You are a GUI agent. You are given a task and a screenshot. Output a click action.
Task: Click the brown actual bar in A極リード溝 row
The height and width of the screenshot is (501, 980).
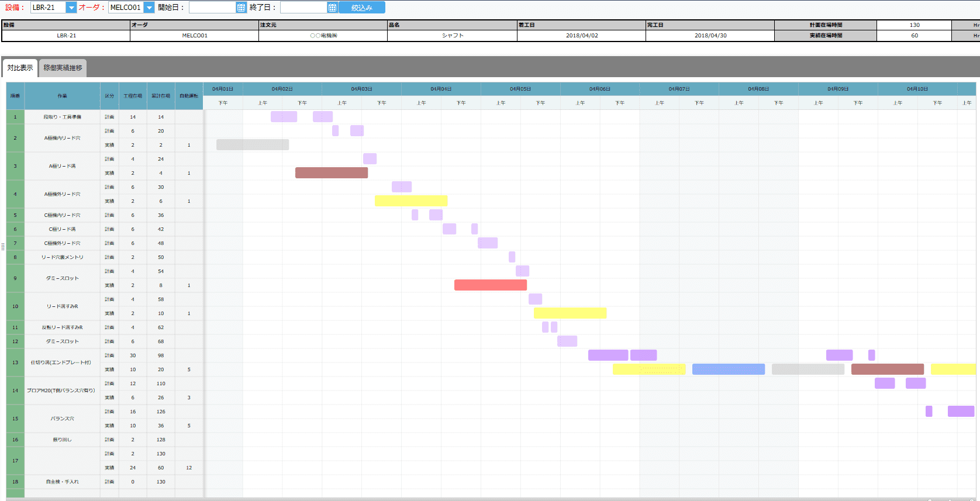(332, 172)
